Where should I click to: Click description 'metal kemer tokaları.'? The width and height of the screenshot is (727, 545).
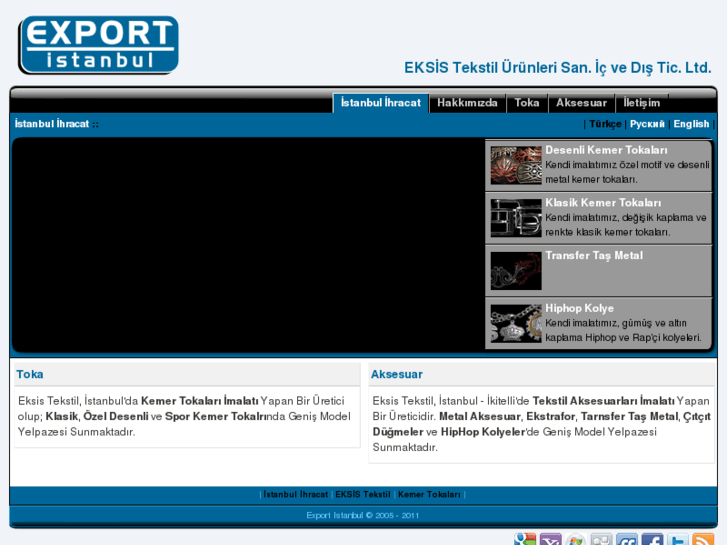[x=591, y=180]
